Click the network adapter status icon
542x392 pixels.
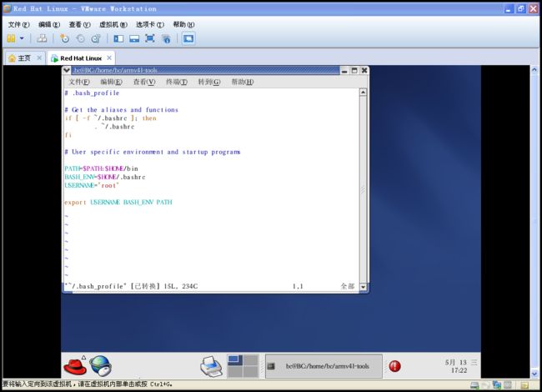click(497, 384)
